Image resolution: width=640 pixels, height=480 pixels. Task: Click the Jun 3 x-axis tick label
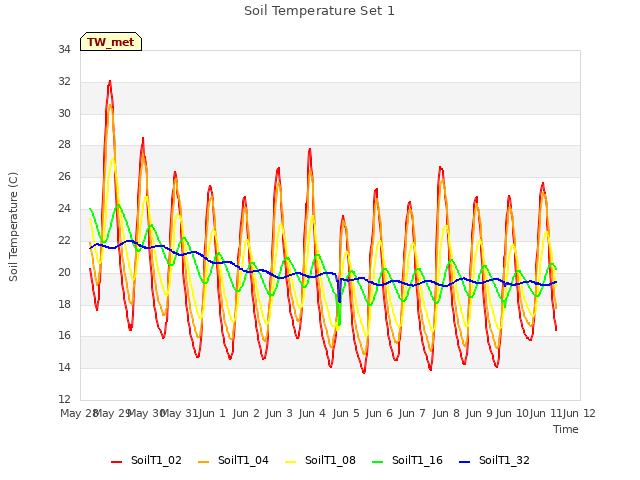point(279,413)
